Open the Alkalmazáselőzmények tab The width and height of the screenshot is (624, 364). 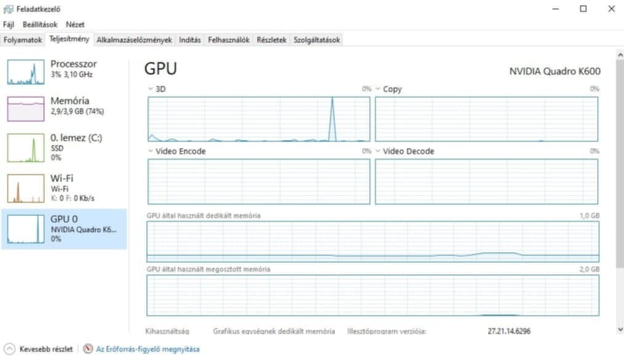pos(134,40)
